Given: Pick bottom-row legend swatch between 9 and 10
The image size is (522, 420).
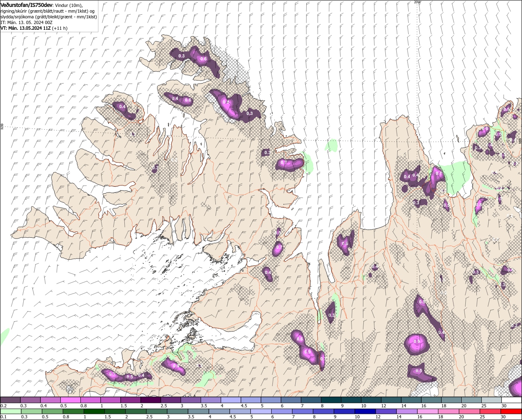Looking at the screenshot, I should click(345, 411).
